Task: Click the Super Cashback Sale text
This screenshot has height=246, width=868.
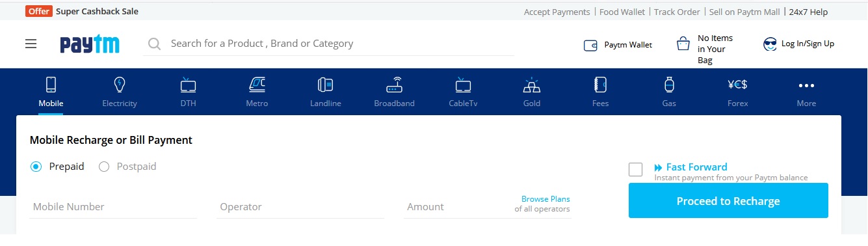Action: [x=97, y=11]
